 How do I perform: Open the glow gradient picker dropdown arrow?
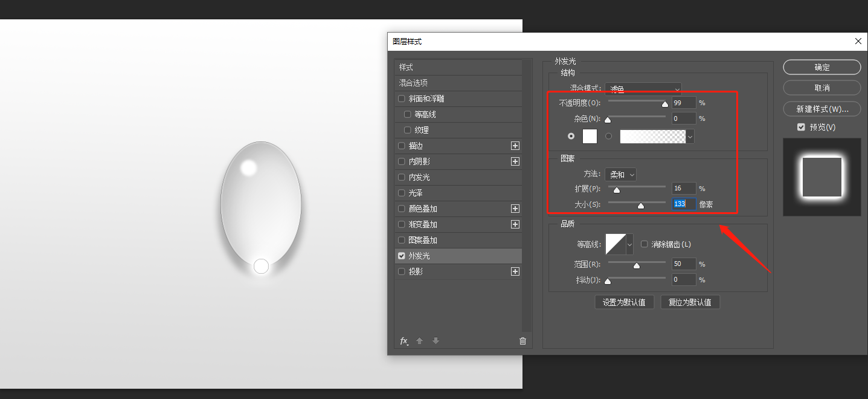(690, 137)
